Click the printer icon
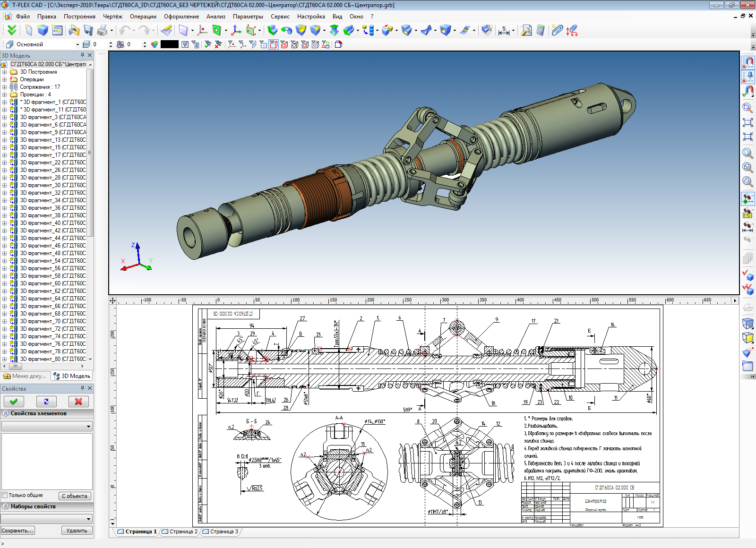This screenshot has width=756, height=548. point(102,30)
